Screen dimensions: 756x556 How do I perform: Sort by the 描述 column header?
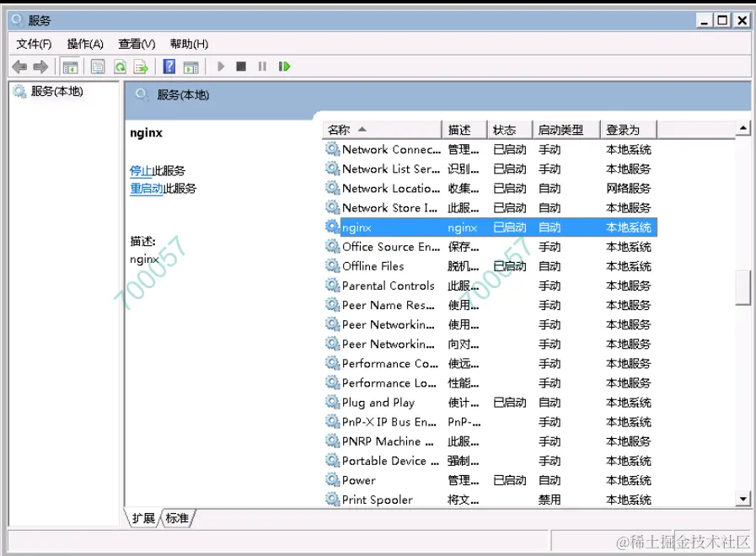pos(464,130)
